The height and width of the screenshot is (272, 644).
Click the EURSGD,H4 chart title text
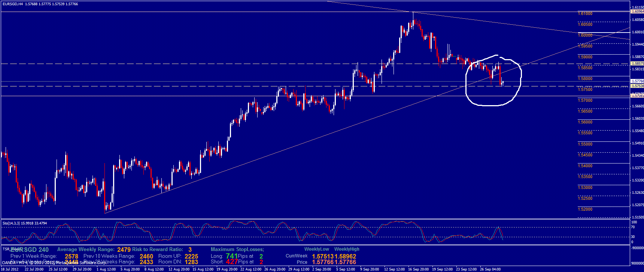(12, 4)
